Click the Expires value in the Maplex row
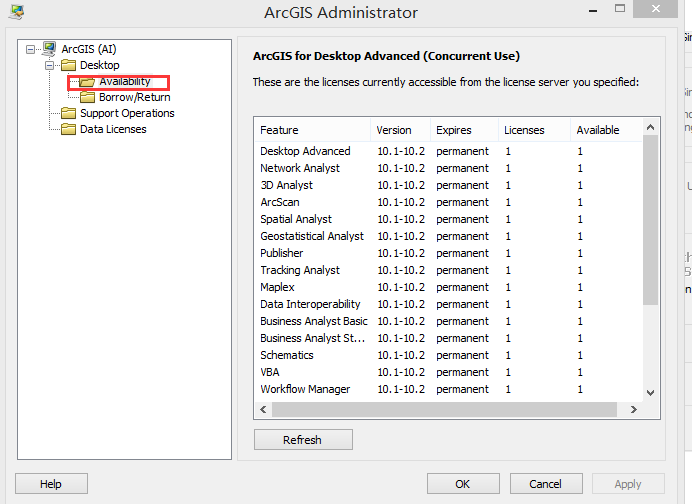692x504 pixels. [x=462, y=287]
